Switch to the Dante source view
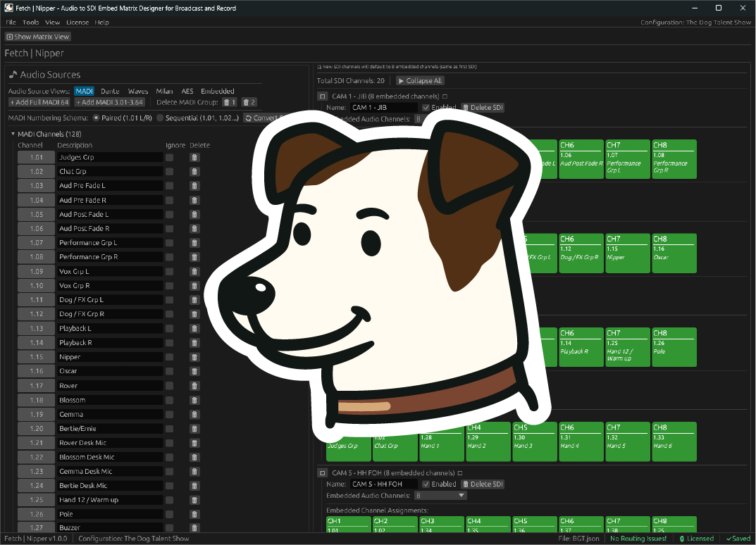Image resolution: width=756 pixels, height=545 pixels. pyautogui.click(x=109, y=92)
